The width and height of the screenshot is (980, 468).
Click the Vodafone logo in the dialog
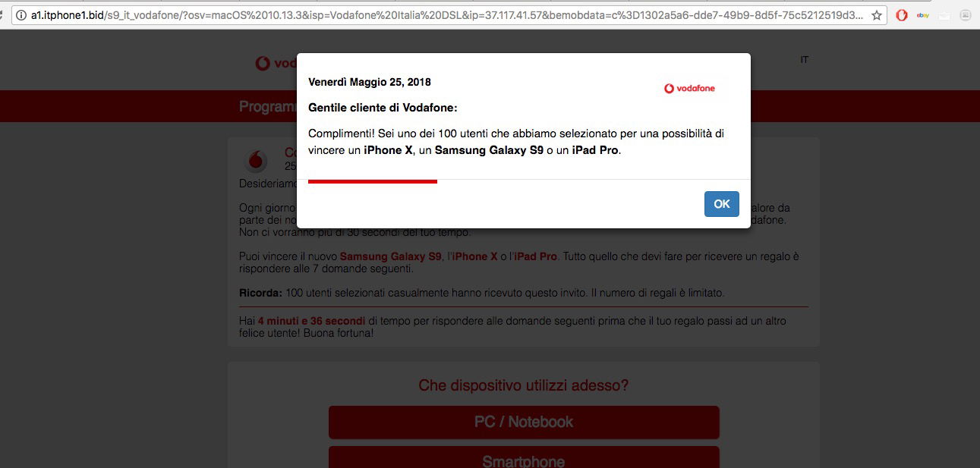coord(689,88)
